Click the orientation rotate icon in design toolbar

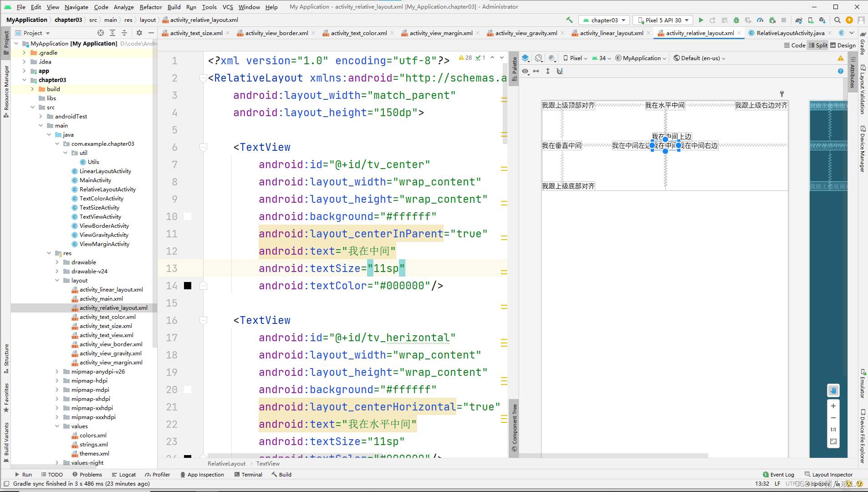click(x=539, y=58)
